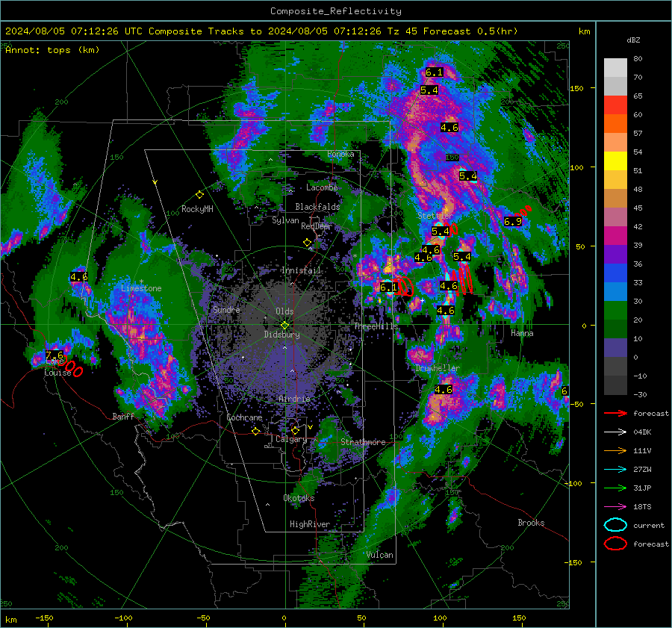This screenshot has width=672, height=628.
Task: Click the Blackfalds city label
Action: (317, 207)
